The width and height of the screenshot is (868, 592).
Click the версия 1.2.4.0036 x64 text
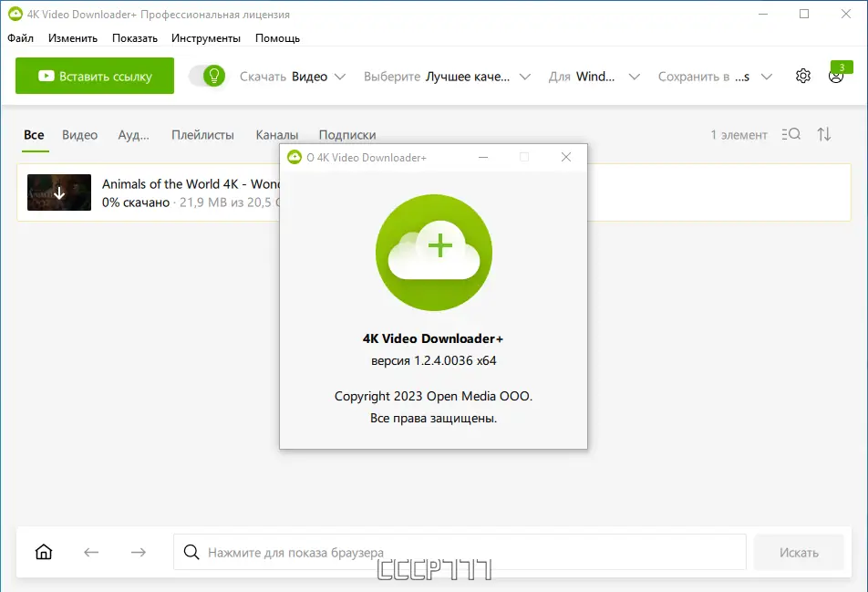point(433,360)
